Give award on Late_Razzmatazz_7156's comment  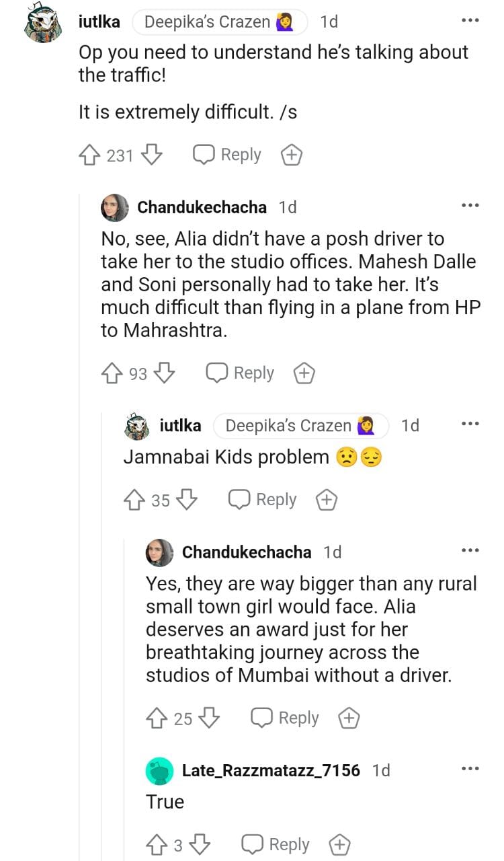tap(339, 844)
